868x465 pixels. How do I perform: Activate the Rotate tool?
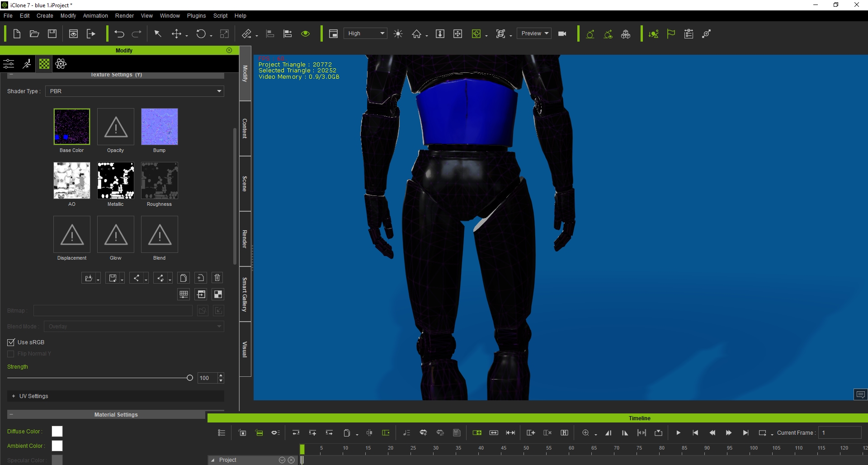(x=201, y=34)
